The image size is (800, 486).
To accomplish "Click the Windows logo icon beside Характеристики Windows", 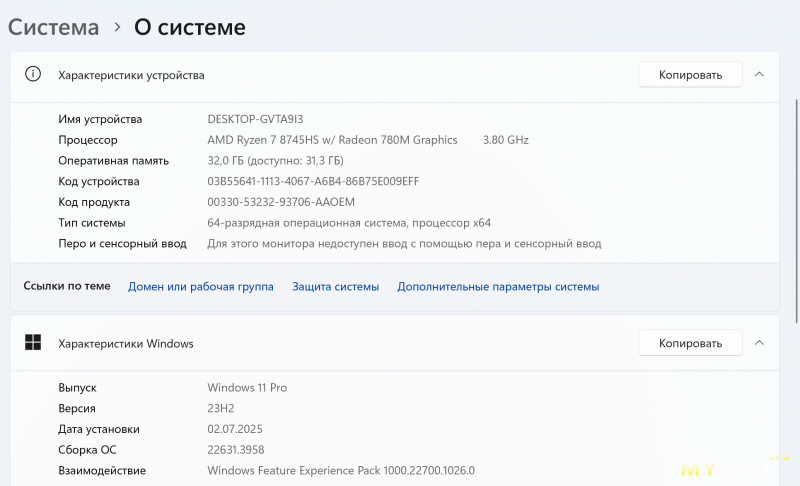I will (x=33, y=342).
